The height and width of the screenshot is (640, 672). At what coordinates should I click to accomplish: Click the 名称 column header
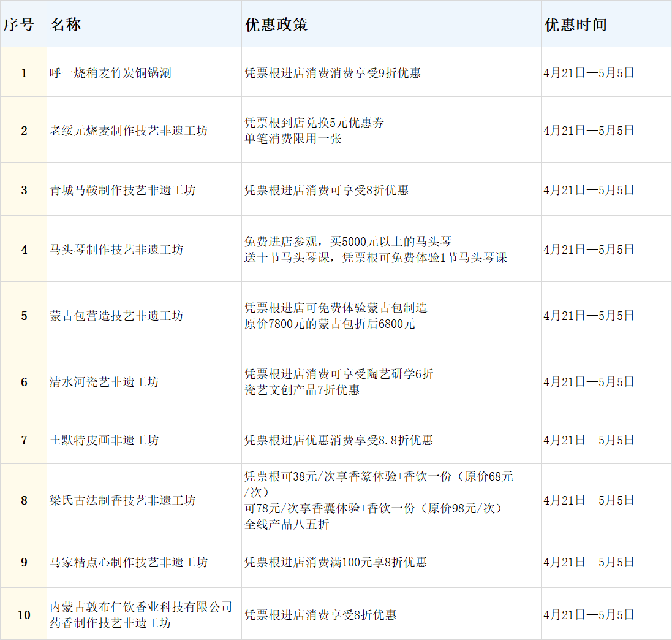66,25
